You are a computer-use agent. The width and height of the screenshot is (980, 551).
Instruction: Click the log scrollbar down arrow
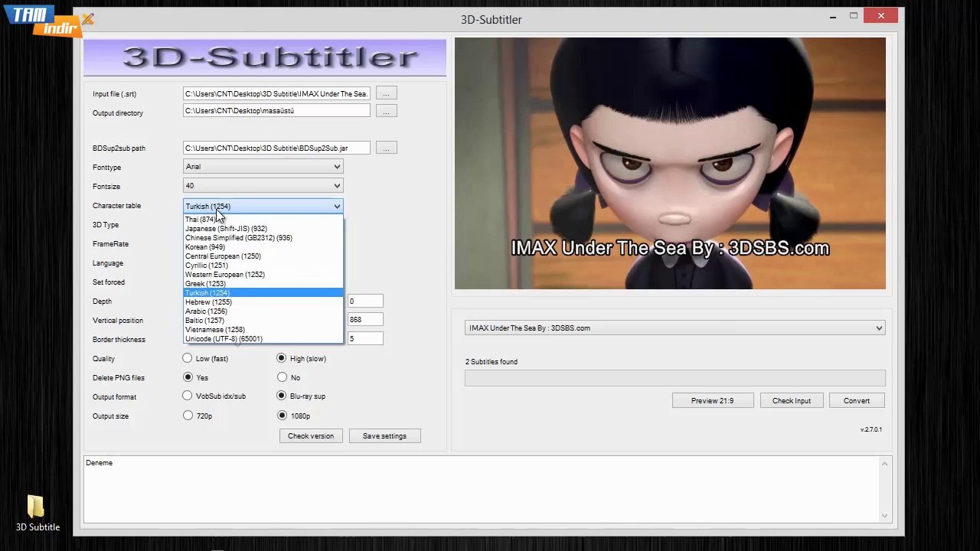click(x=885, y=516)
